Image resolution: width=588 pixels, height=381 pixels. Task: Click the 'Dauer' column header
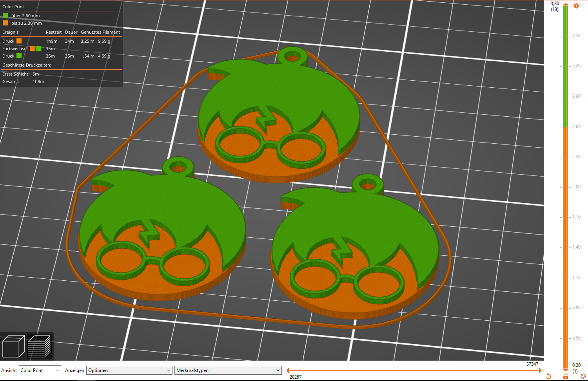[x=71, y=32]
